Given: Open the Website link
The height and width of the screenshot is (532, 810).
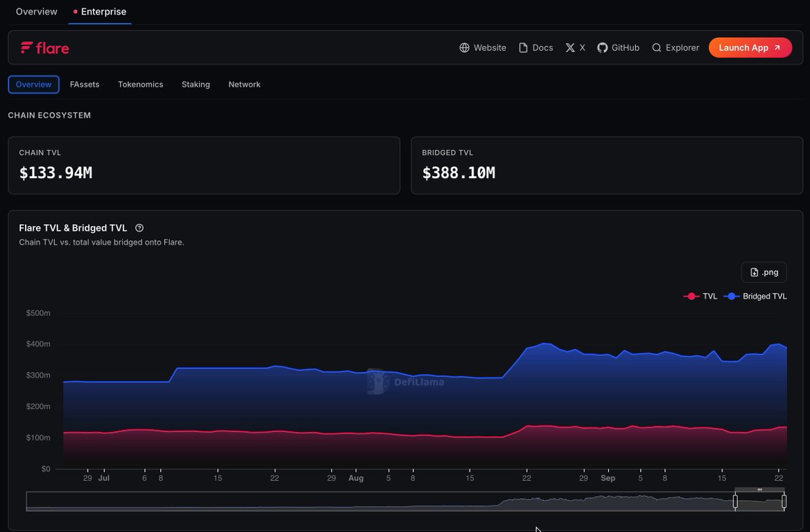Looking at the screenshot, I should pos(483,48).
